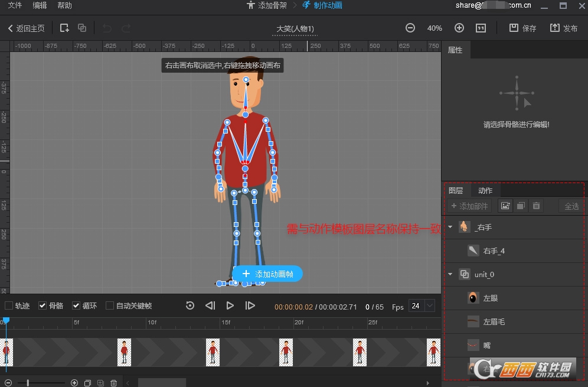
Task: Click the 1:1 actual size icon
Action: (481, 28)
